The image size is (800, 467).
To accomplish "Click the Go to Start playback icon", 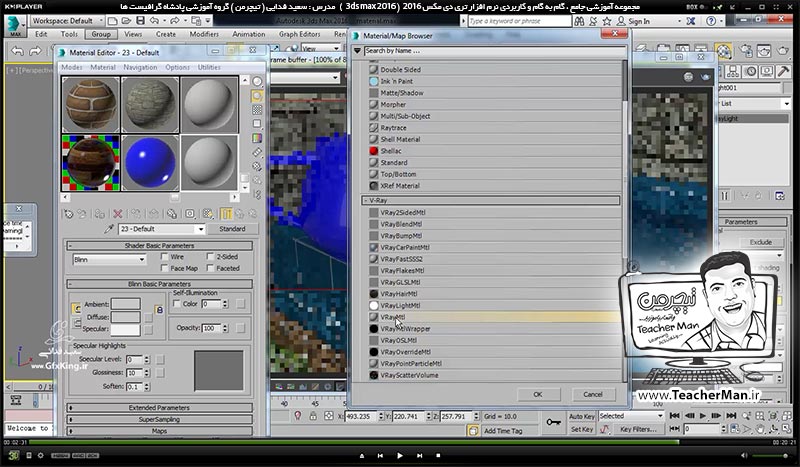I will (674, 416).
